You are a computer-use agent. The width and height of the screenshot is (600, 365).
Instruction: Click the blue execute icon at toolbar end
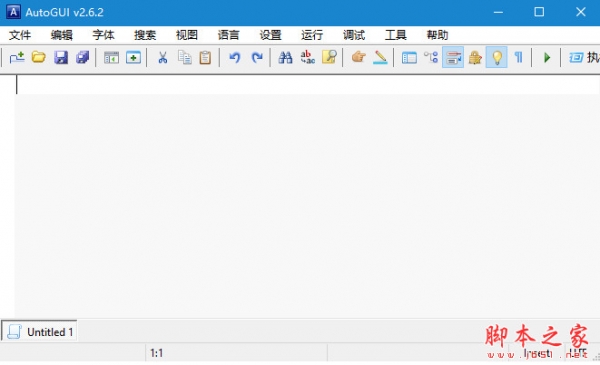576,57
